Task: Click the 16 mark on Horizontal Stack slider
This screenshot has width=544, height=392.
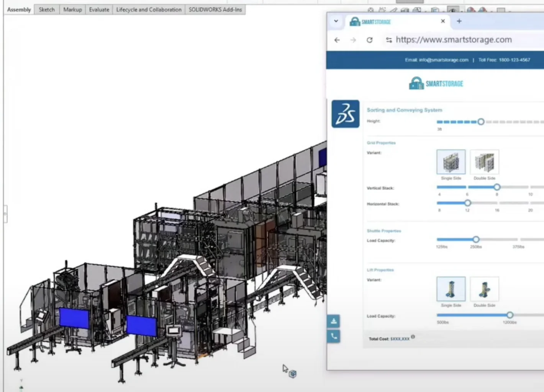Action: 497,210
